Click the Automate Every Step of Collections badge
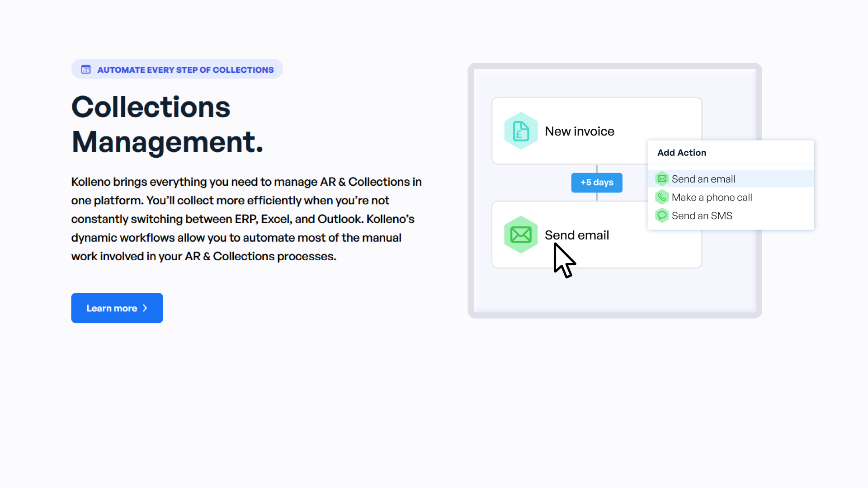 185,70
